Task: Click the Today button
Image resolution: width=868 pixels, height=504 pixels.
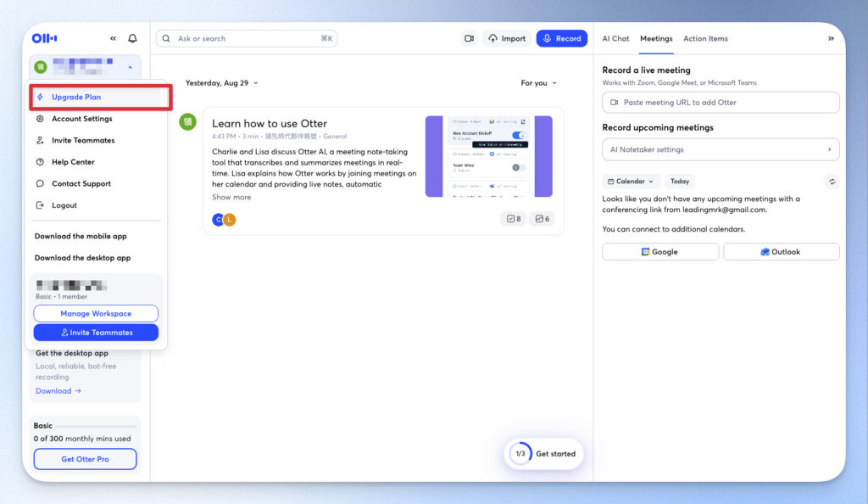Action: (680, 181)
